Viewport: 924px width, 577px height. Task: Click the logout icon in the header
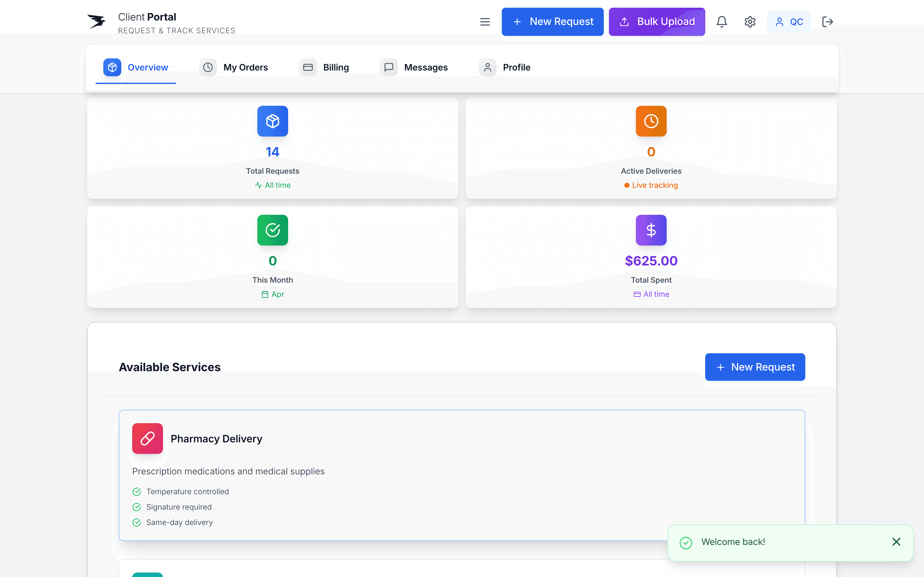(828, 22)
